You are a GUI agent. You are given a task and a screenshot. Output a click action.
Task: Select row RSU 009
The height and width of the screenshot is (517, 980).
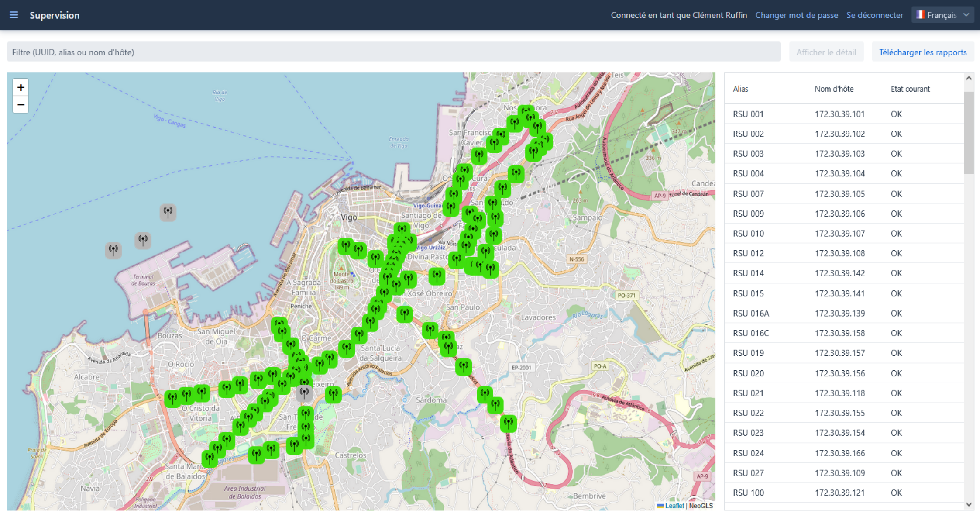[844, 214]
